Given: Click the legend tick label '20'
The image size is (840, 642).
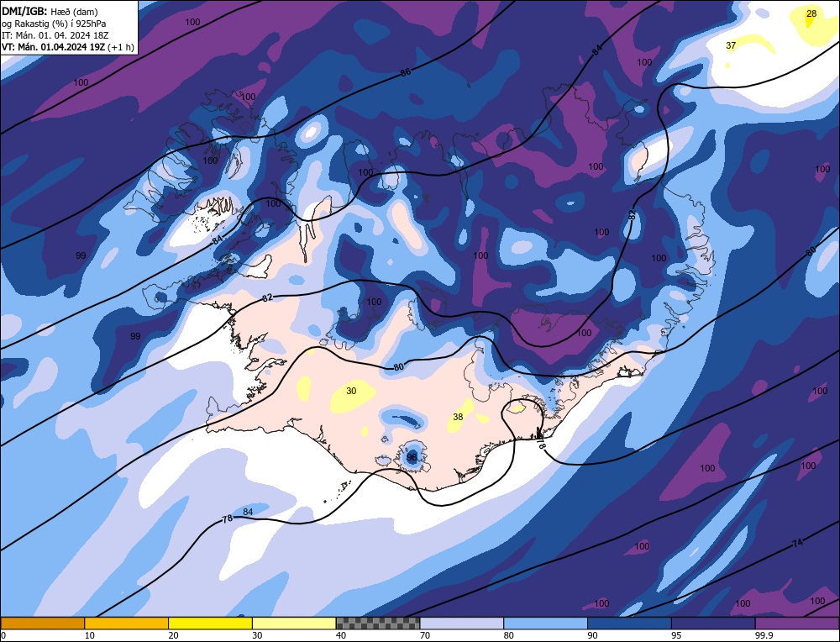Looking at the screenshot, I should [x=174, y=635].
